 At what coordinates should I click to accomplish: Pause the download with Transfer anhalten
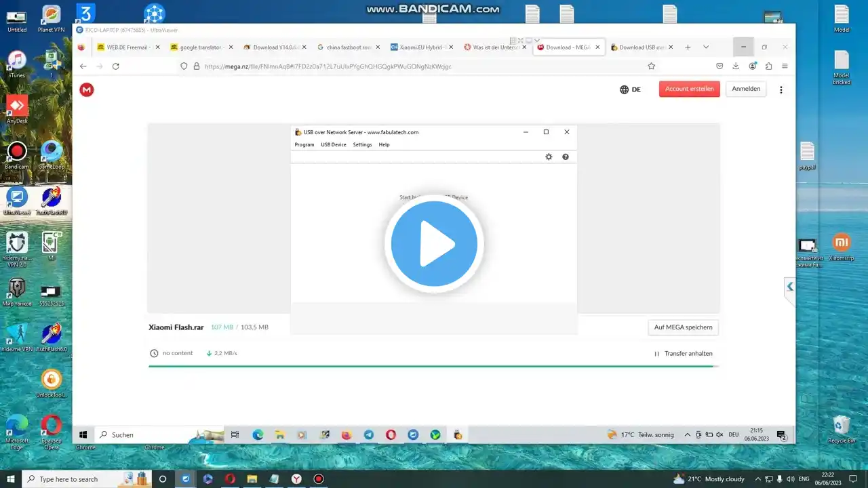[x=684, y=353]
